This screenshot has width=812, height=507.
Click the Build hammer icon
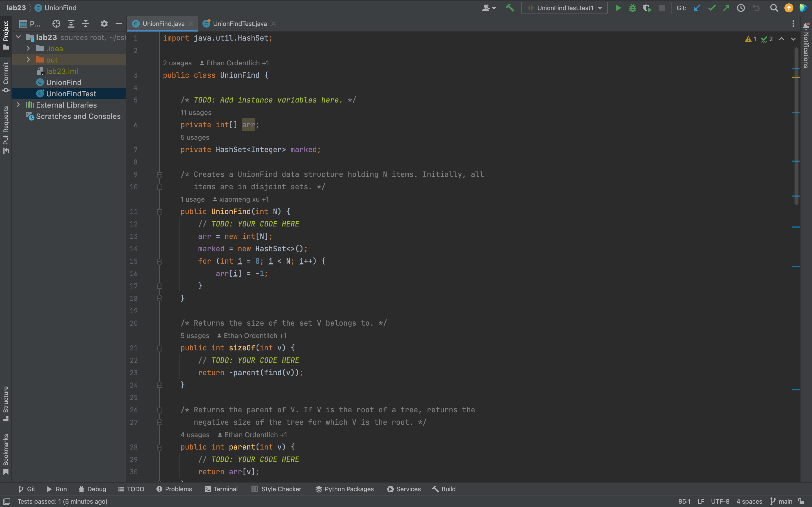tap(510, 8)
